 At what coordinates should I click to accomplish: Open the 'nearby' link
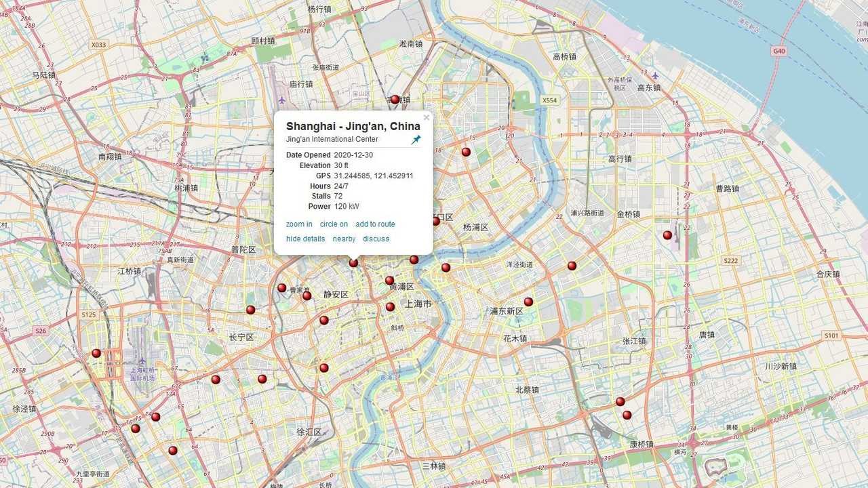click(344, 239)
